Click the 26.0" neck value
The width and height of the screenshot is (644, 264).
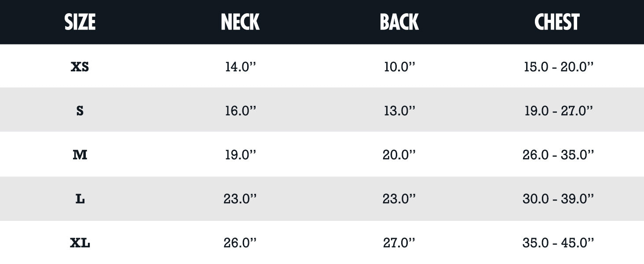[240, 243]
